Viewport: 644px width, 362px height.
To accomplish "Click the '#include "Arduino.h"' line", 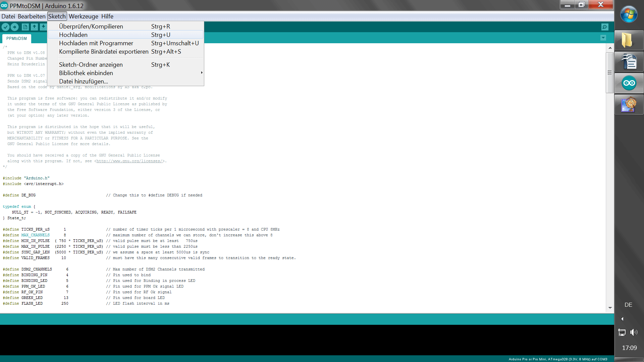I will (26, 178).
